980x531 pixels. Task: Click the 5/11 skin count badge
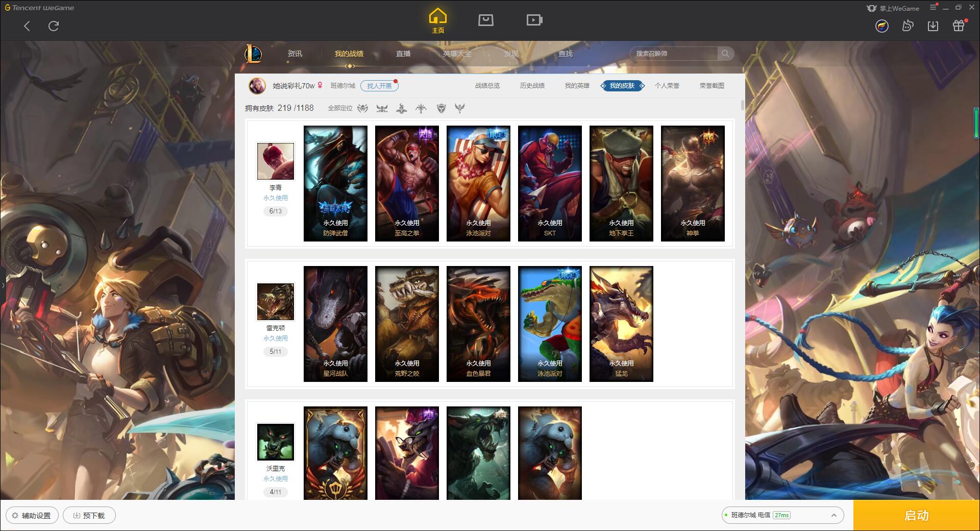coord(276,352)
